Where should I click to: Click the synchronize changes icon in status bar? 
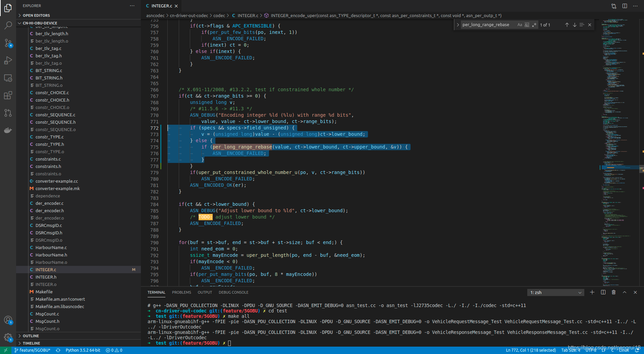(58, 350)
